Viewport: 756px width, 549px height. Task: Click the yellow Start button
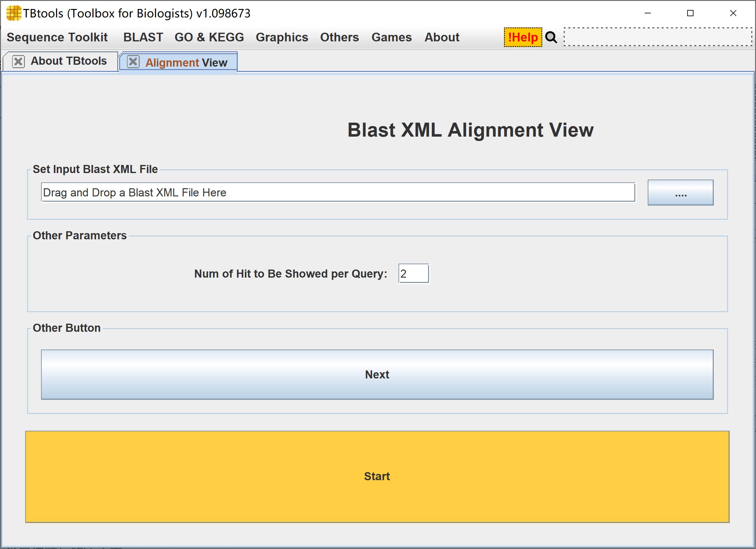[x=377, y=476]
